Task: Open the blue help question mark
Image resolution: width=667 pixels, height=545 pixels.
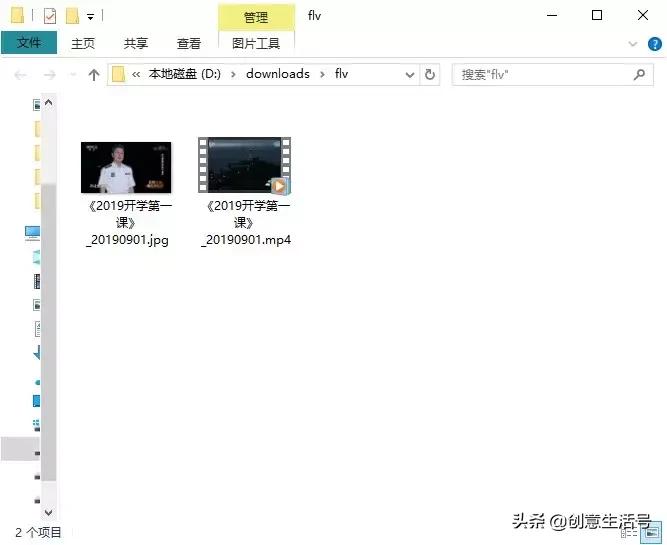Action: click(654, 43)
